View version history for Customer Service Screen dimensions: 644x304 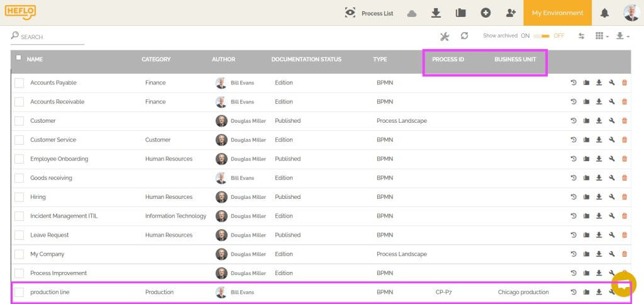573,140
